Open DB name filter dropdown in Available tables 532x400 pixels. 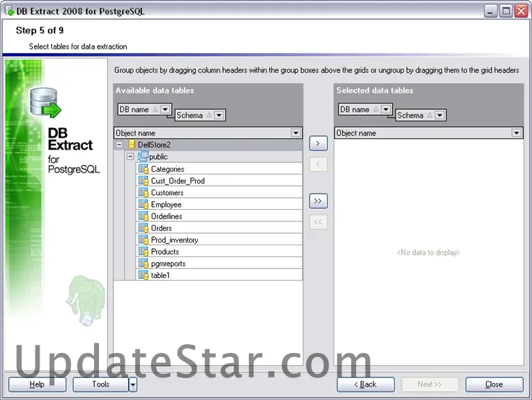(x=165, y=109)
